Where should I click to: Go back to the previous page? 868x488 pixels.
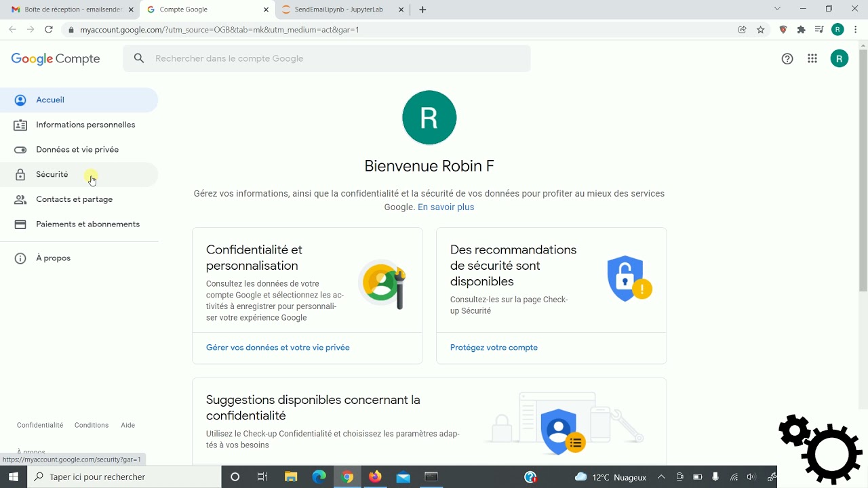tap(12, 30)
